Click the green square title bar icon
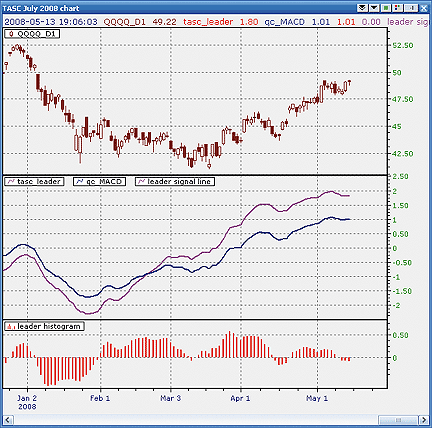 pos(386,8)
